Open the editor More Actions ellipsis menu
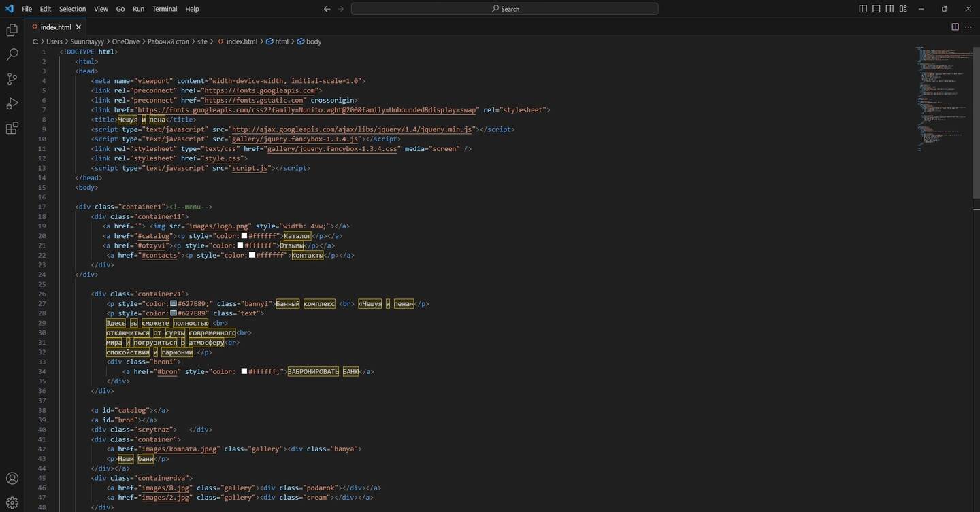Screen dimensions: 980x512 click(x=968, y=27)
